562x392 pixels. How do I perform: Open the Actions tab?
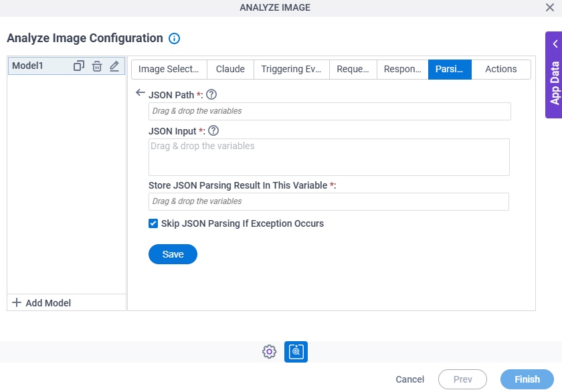pos(501,69)
